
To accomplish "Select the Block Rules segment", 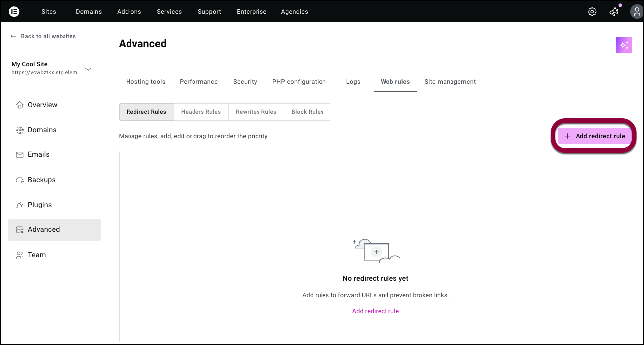I will pos(307,112).
